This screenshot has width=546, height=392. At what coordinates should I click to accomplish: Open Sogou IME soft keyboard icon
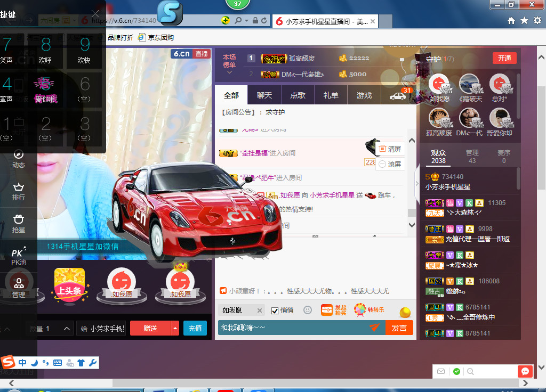click(x=58, y=363)
